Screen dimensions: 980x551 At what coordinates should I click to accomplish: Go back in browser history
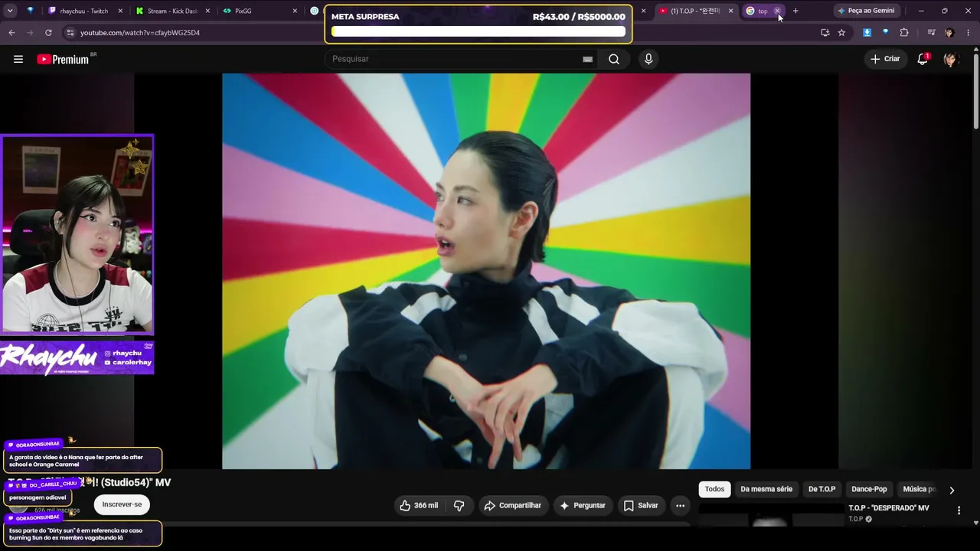[x=11, y=33]
